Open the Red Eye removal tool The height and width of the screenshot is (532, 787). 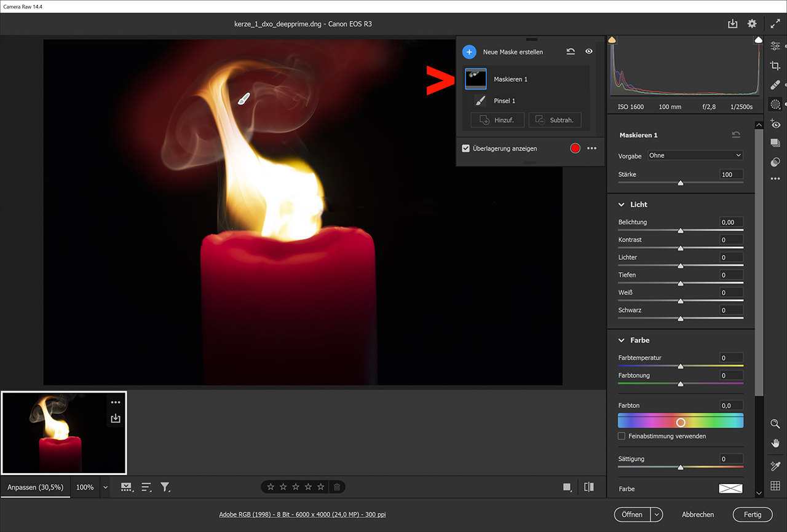pos(775,123)
